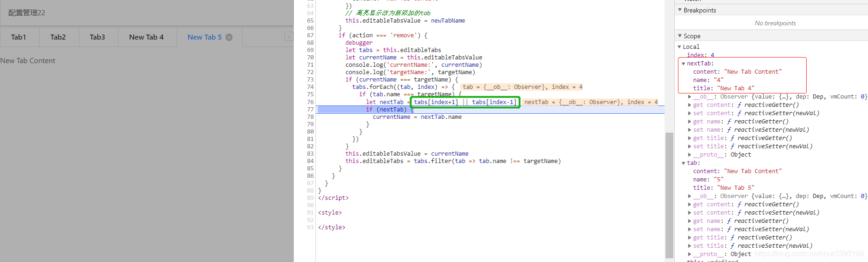Click 'let tabs = this.editableTabs' line
The image size is (868, 262).
pos(393,50)
